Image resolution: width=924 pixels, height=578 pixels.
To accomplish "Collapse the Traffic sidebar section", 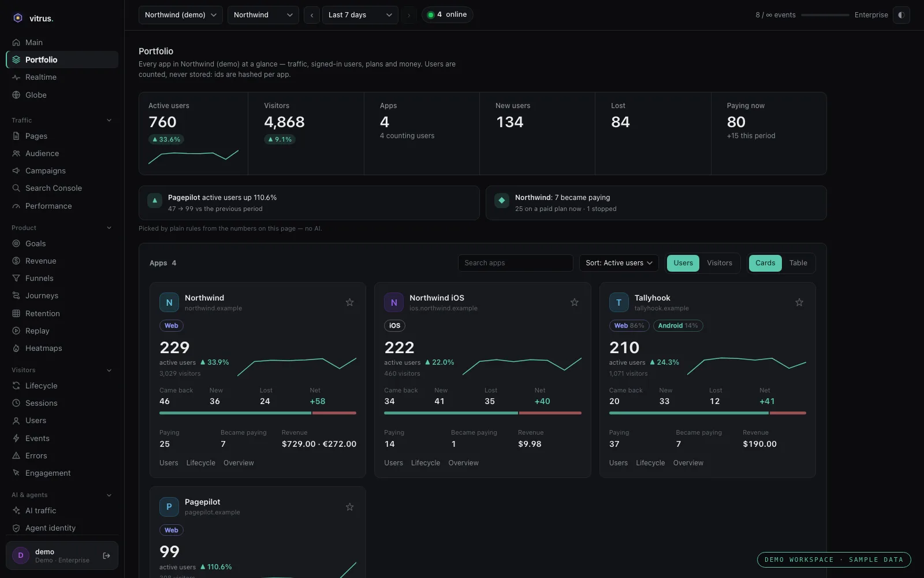I will pos(62,120).
